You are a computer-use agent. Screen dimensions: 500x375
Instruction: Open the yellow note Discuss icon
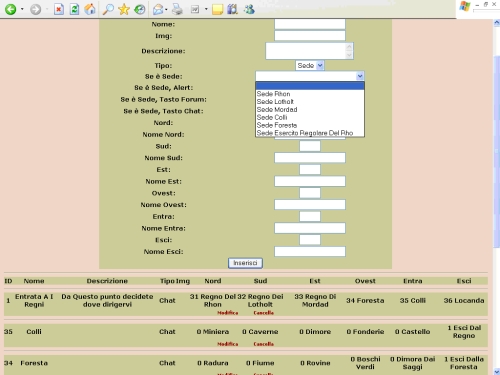[217, 9]
